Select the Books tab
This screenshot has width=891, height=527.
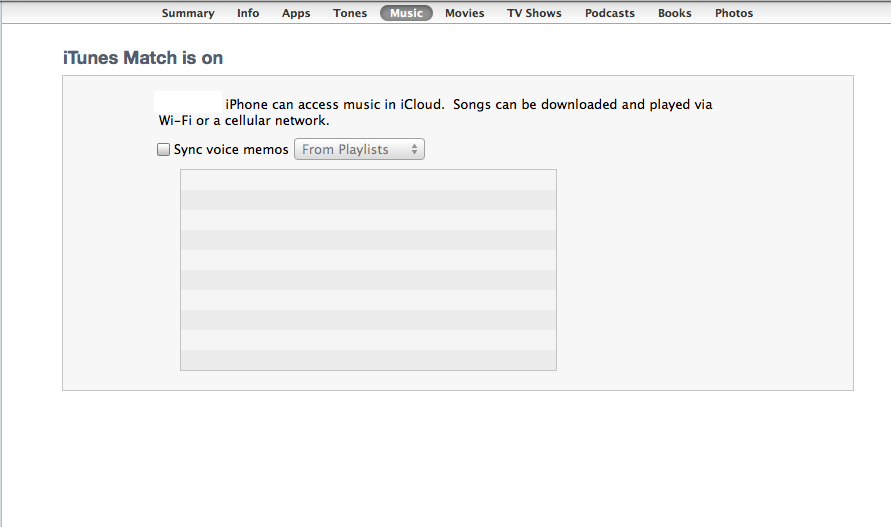click(x=675, y=13)
